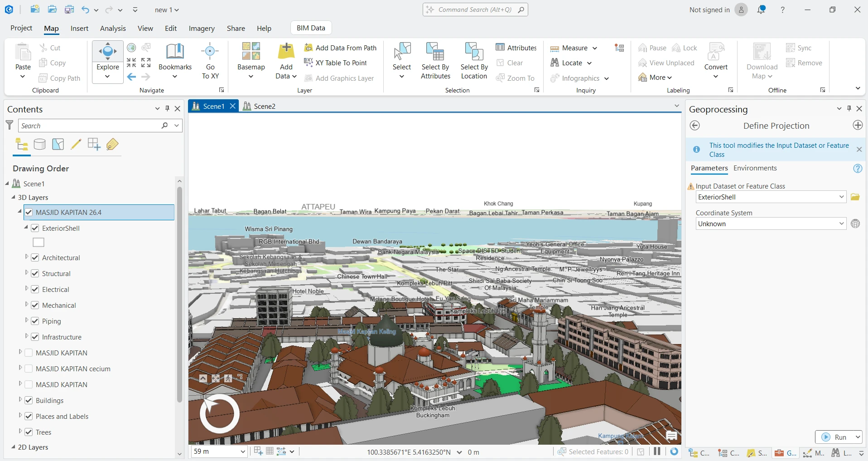Toggle Piping layer visibility
Viewport: 868px width, 461px height.
pos(35,321)
